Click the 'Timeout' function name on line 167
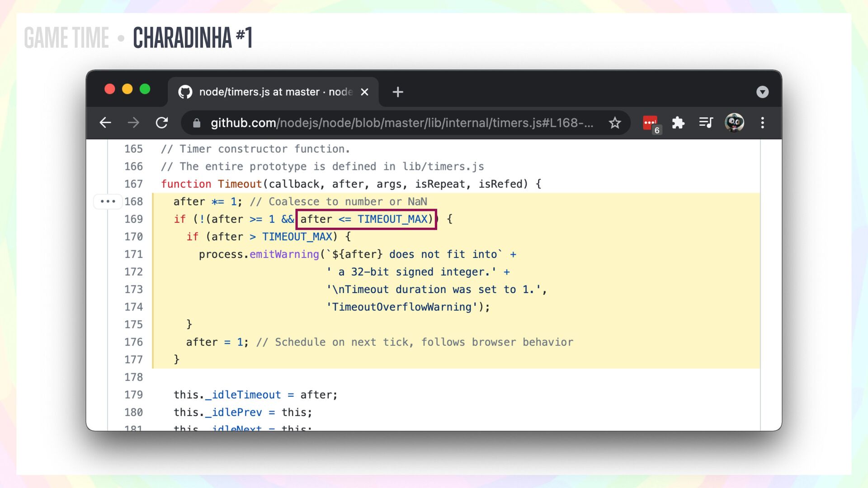 click(x=240, y=184)
